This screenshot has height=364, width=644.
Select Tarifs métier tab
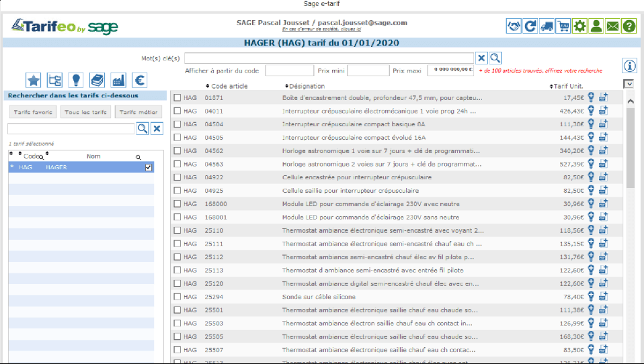pyautogui.click(x=138, y=112)
